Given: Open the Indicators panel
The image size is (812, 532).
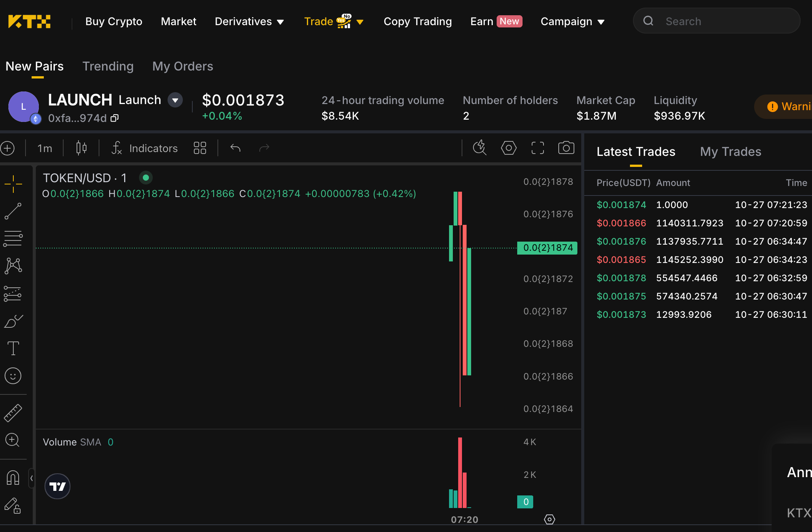Looking at the screenshot, I should (145, 148).
